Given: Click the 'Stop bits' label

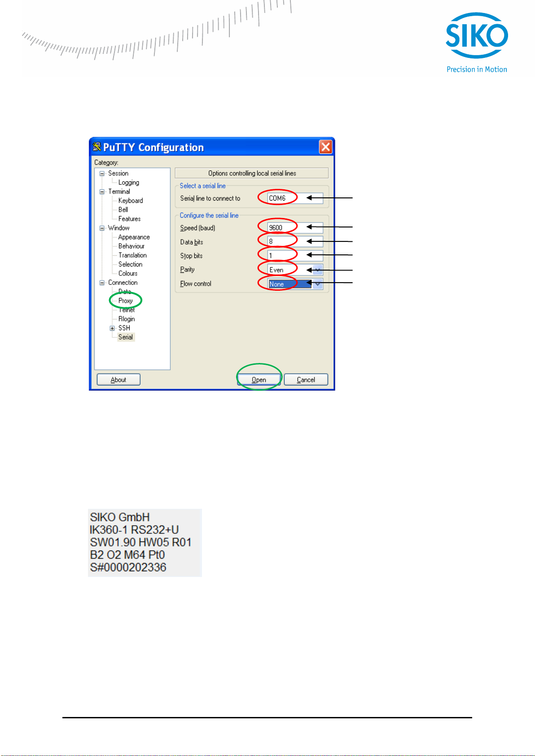Looking at the screenshot, I should coord(191,256).
